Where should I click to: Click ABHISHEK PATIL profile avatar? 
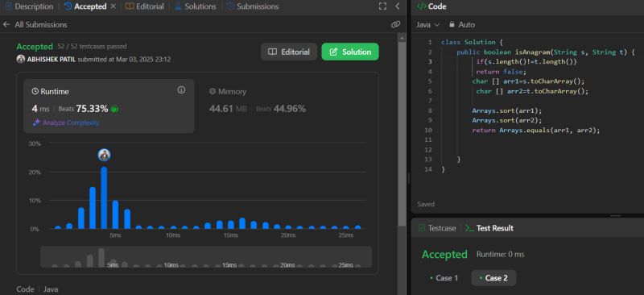[21, 60]
